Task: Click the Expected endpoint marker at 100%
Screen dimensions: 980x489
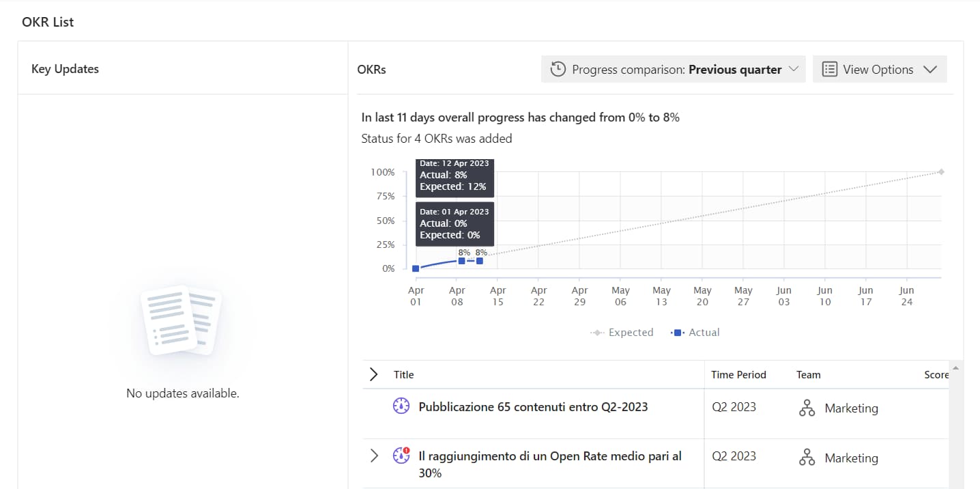Action: 941,172
